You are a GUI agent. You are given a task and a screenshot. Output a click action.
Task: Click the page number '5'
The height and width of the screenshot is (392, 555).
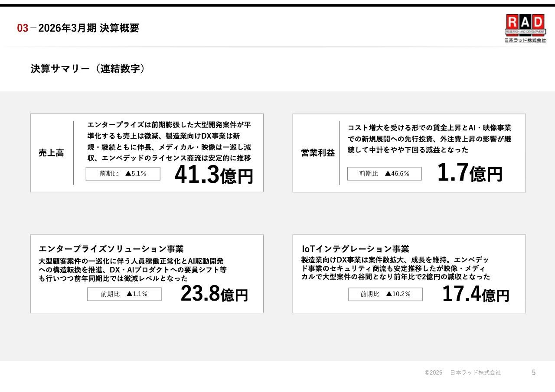(x=534, y=373)
